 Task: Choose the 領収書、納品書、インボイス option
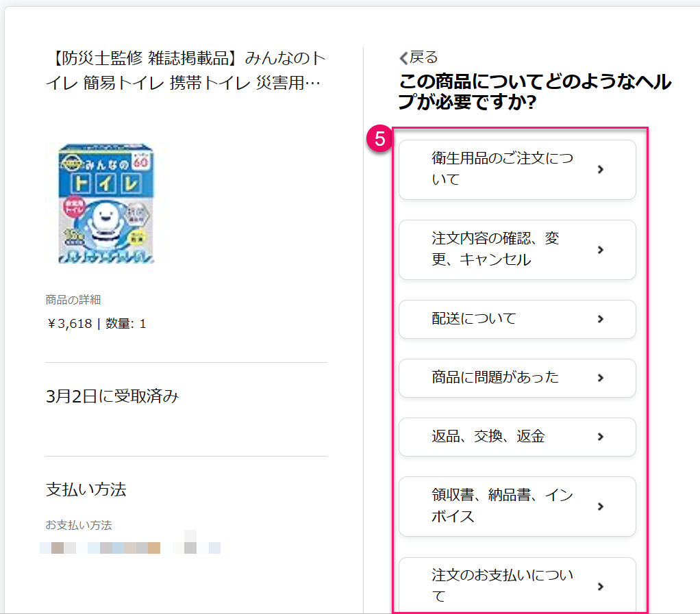503,507
